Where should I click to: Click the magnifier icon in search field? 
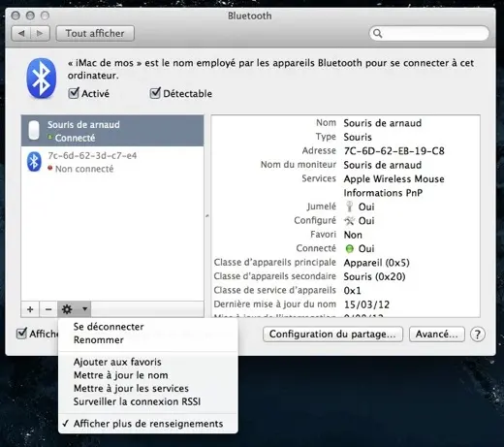377,33
